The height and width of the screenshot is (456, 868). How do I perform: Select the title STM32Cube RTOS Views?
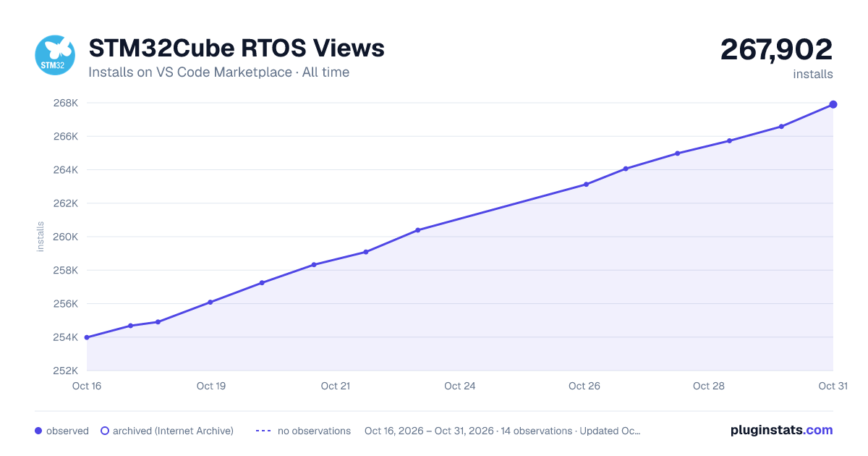237,48
